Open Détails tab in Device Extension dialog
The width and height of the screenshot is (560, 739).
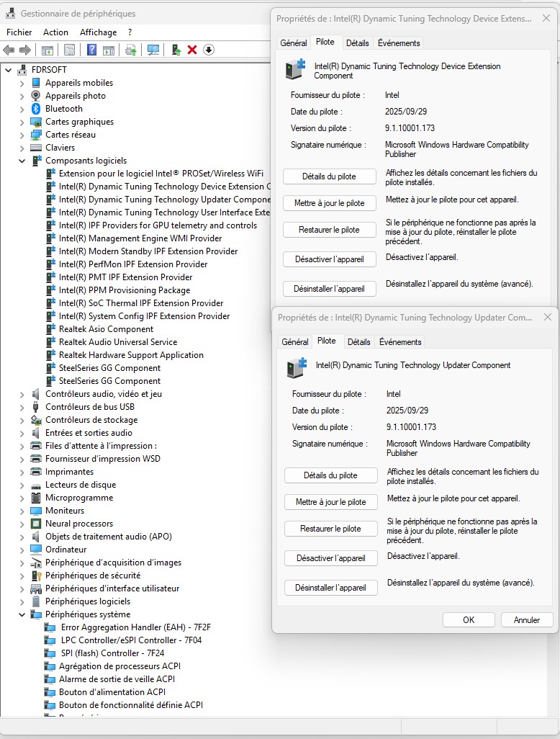click(x=357, y=43)
